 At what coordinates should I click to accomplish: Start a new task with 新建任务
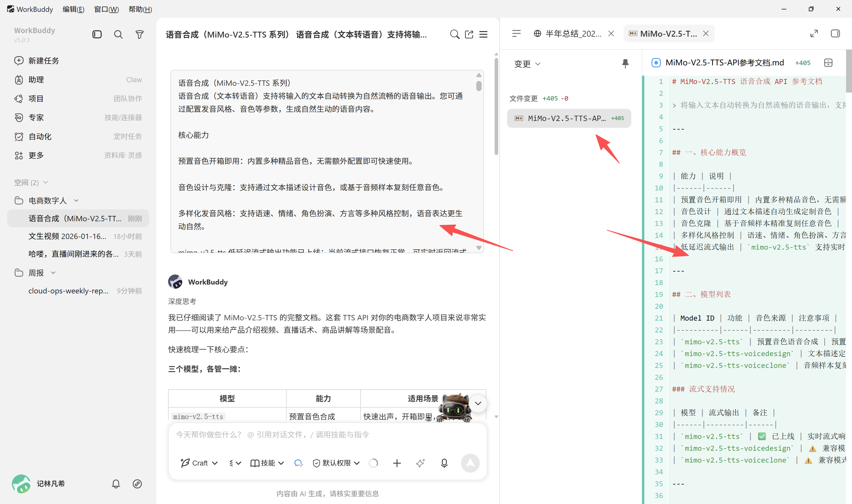(78, 61)
